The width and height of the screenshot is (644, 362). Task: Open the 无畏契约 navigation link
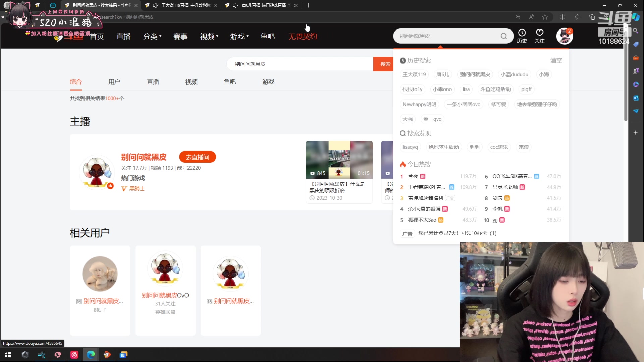pyautogui.click(x=303, y=36)
